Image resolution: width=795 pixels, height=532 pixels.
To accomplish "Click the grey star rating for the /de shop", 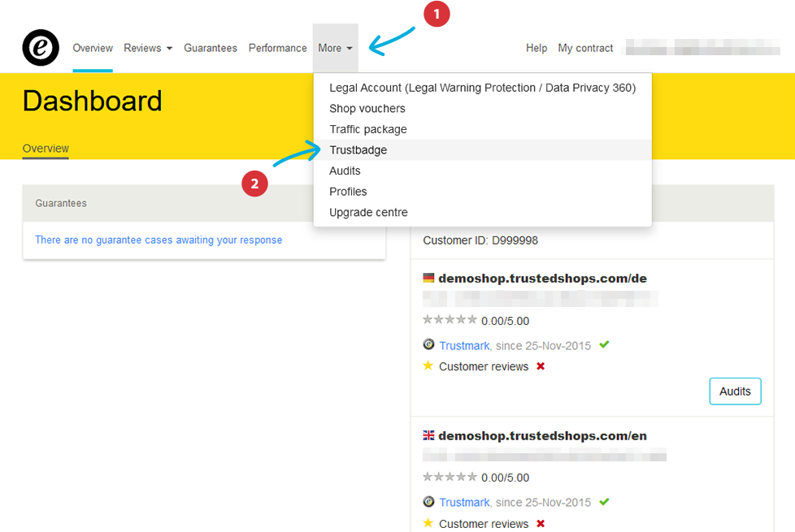I will click(x=450, y=320).
